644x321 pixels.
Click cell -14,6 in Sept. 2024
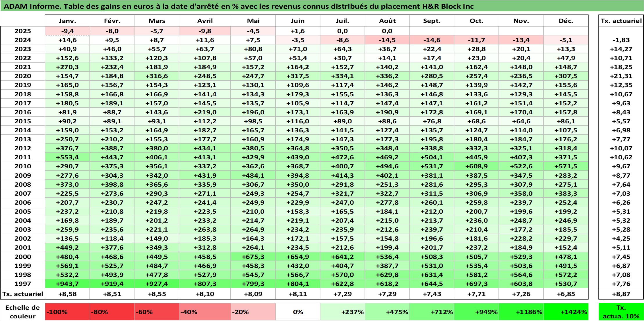[x=432, y=40]
